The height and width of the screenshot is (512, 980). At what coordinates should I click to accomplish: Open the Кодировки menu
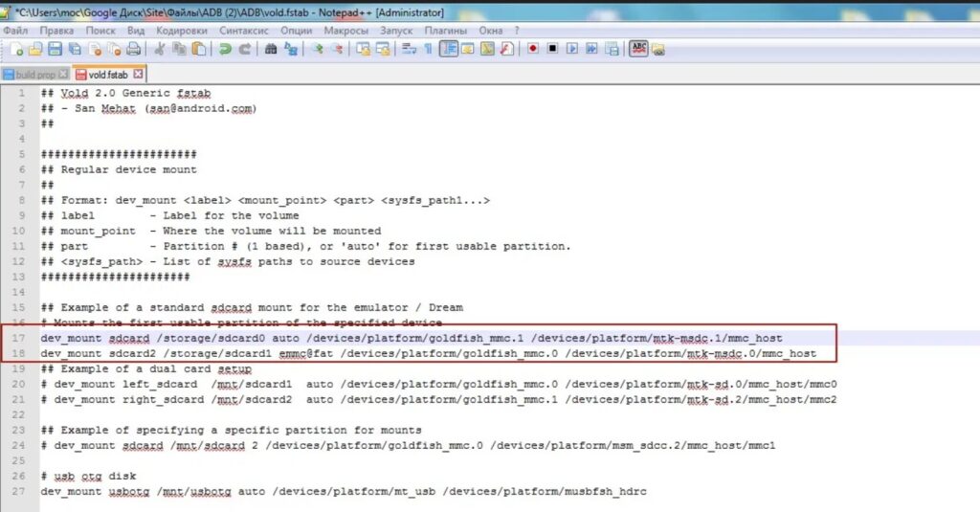click(181, 30)
